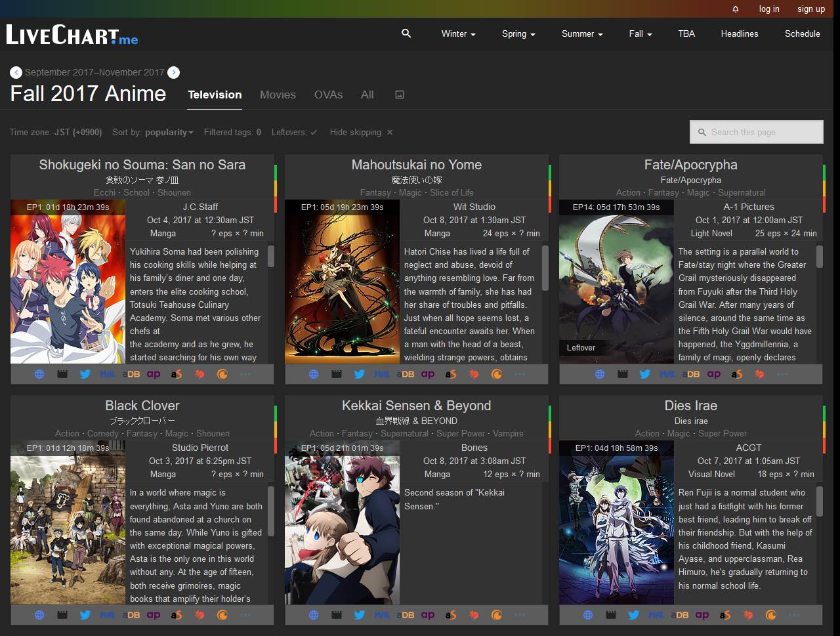
Task: Open the Filtered tags selector
Action: 232,132
